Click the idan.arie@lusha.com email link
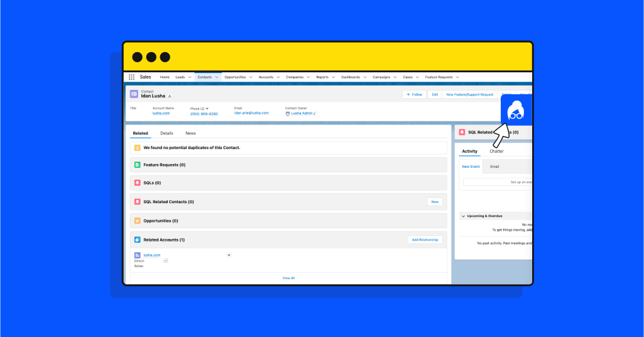Viewport: 644px width, 337px height. (x=251, y=113)
